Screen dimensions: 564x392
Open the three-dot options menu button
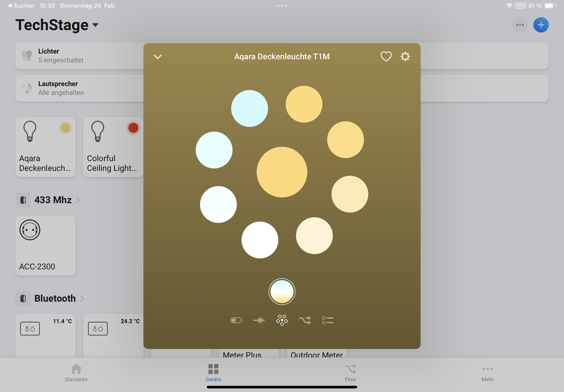point(520,25)
